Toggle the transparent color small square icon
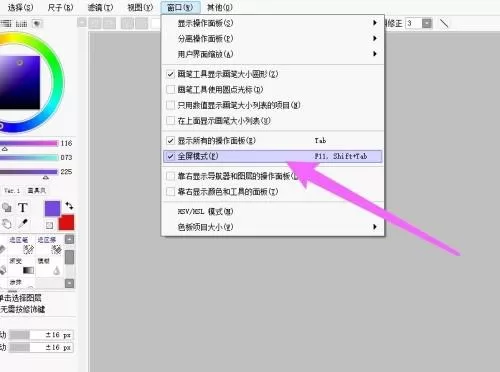The height and width of the screenshot is (372, 500). 49,225
